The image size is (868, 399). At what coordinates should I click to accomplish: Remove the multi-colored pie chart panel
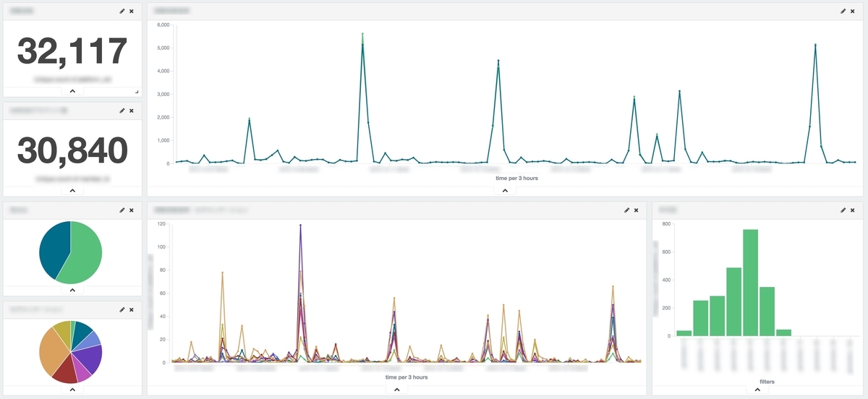131,309
